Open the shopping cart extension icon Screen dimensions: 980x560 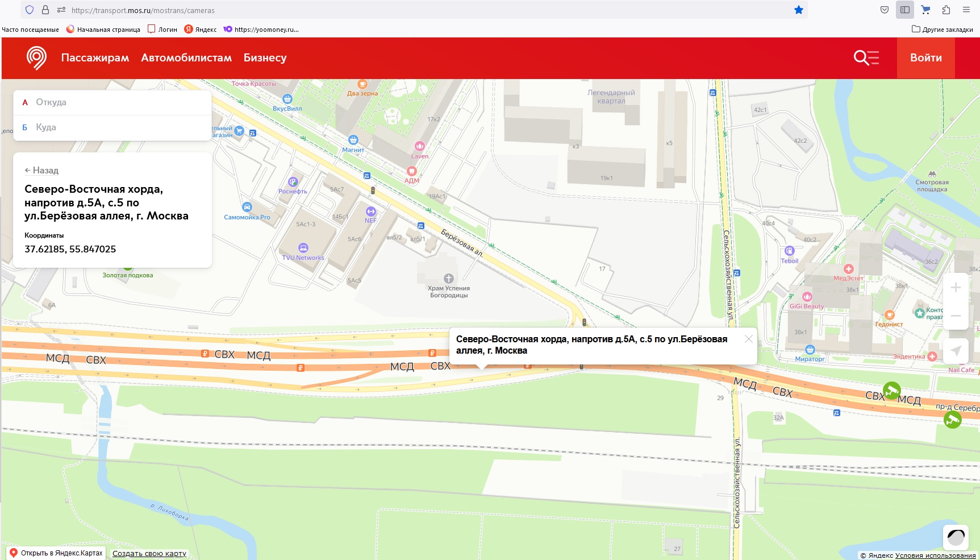[x=925, y=10]
